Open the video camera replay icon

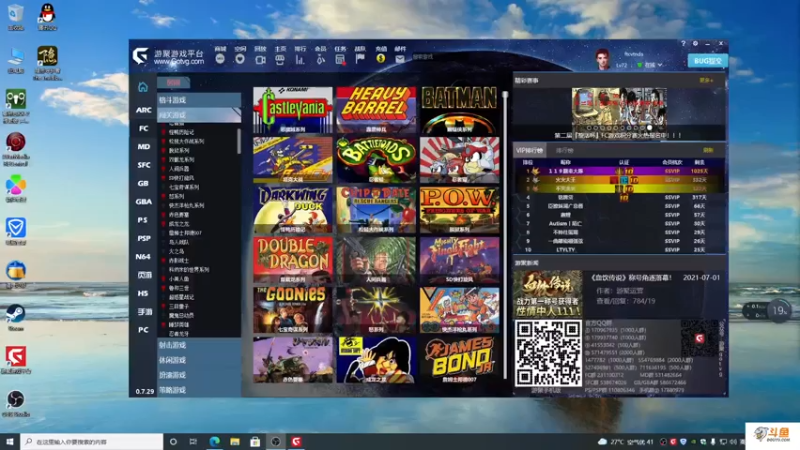(260, 60)
